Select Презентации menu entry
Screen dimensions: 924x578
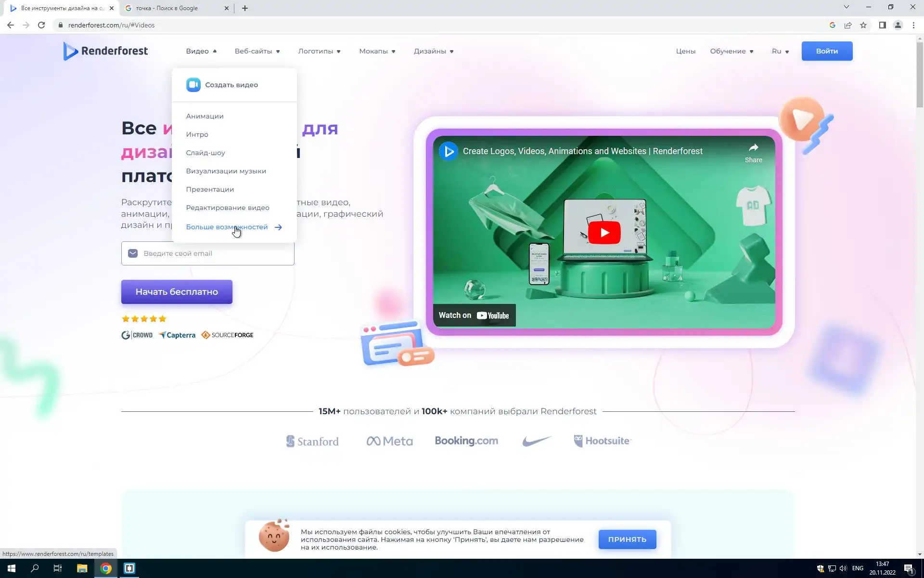(210, 189)
